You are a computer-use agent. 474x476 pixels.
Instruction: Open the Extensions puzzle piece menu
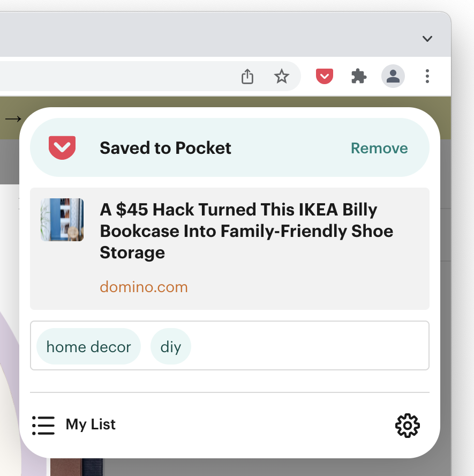pyautogui.click(x=359, y=76)
